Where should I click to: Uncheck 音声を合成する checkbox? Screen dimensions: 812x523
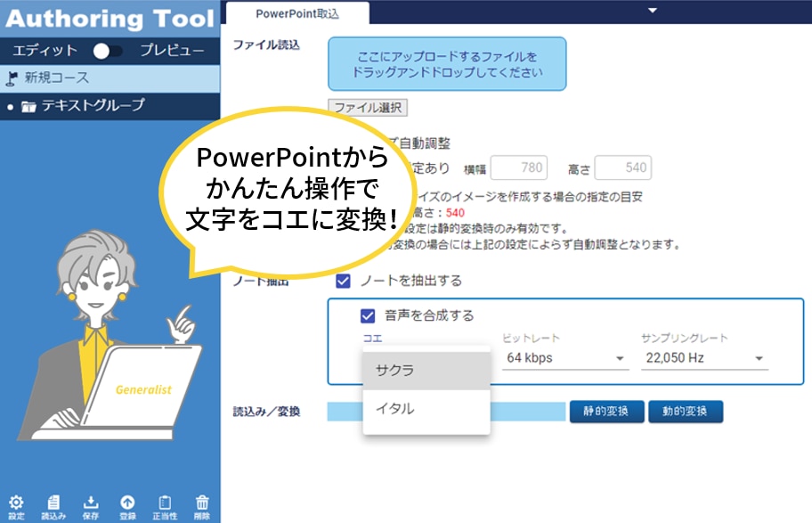(x=368, y=315)
